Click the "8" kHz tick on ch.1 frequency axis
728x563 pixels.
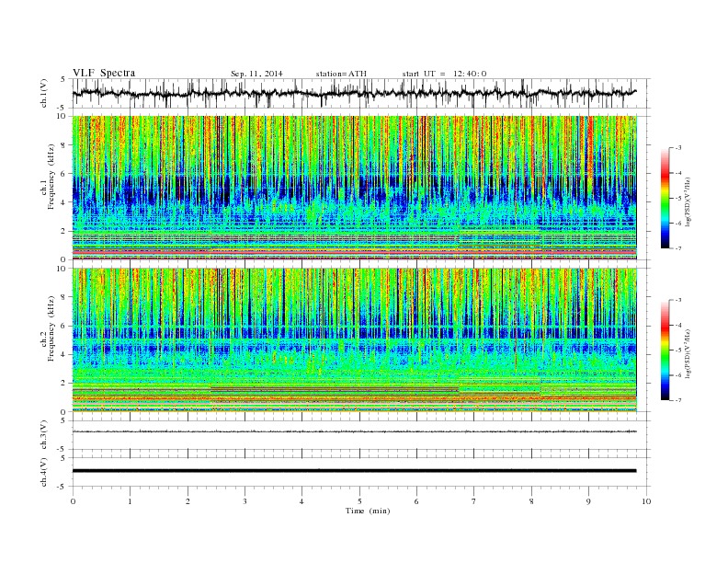click(64, 145)
